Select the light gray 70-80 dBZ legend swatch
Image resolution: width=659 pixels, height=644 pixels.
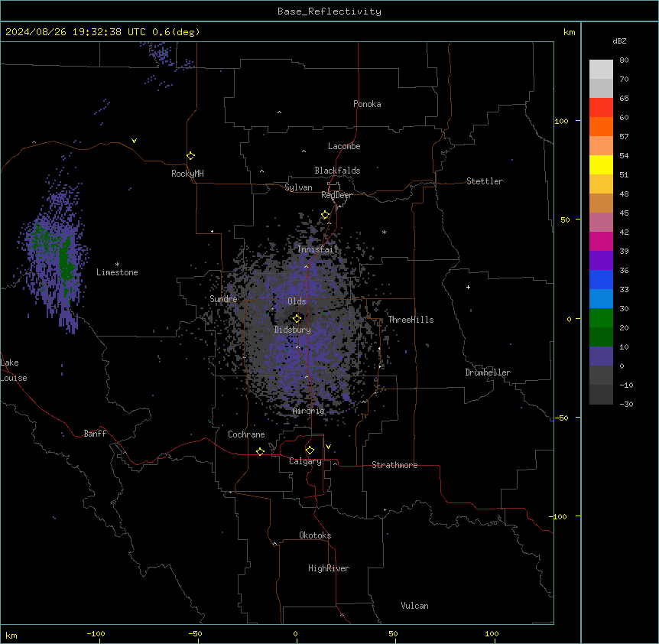coord(601,70)
